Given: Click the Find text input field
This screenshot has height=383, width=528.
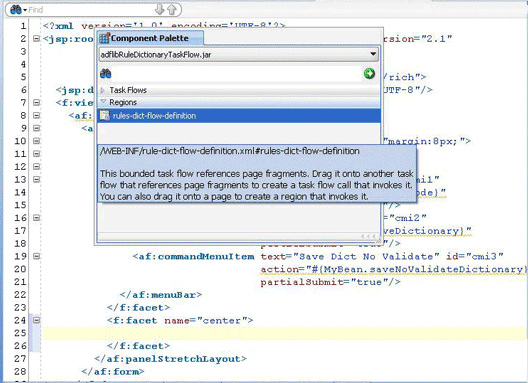Looking at the screenshot, I should point(91,9).
